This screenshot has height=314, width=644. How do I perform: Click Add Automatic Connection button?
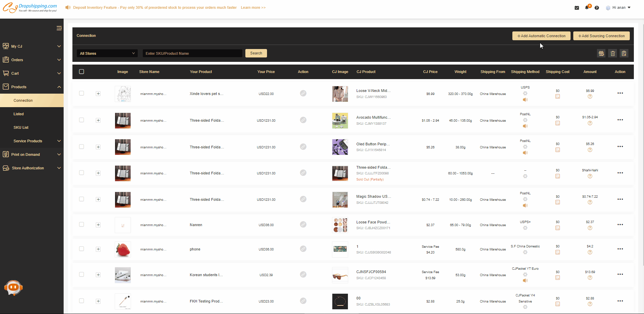541,36
